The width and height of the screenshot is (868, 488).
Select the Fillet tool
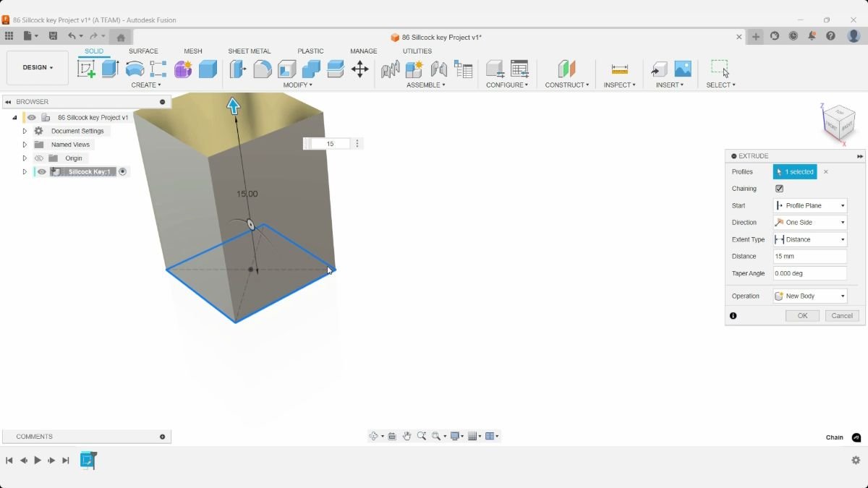coord(263,69)
